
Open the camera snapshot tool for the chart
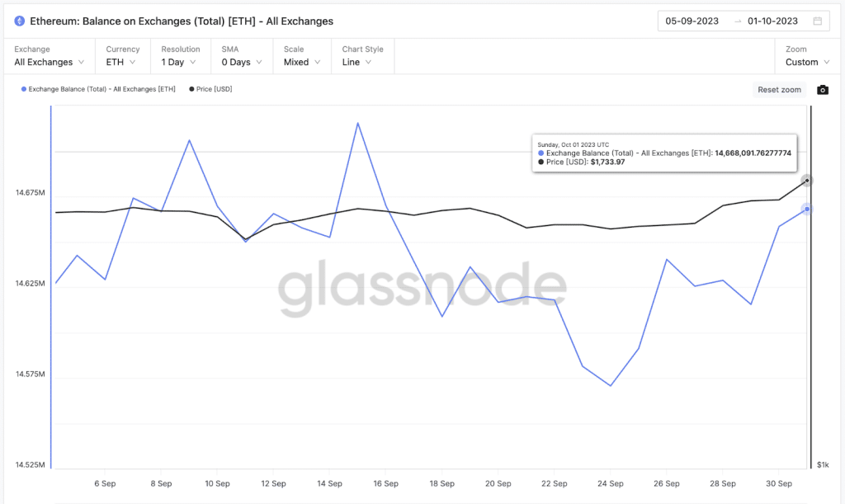[823, 90]
